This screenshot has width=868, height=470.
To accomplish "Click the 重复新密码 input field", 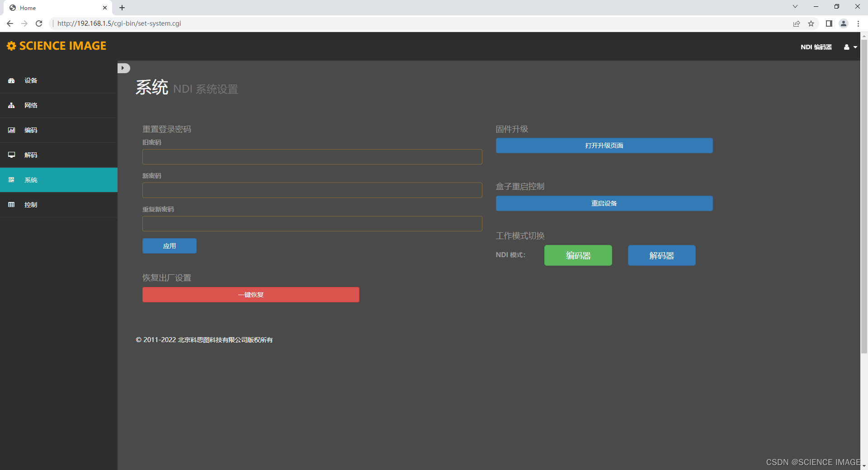I will (312, 224).
